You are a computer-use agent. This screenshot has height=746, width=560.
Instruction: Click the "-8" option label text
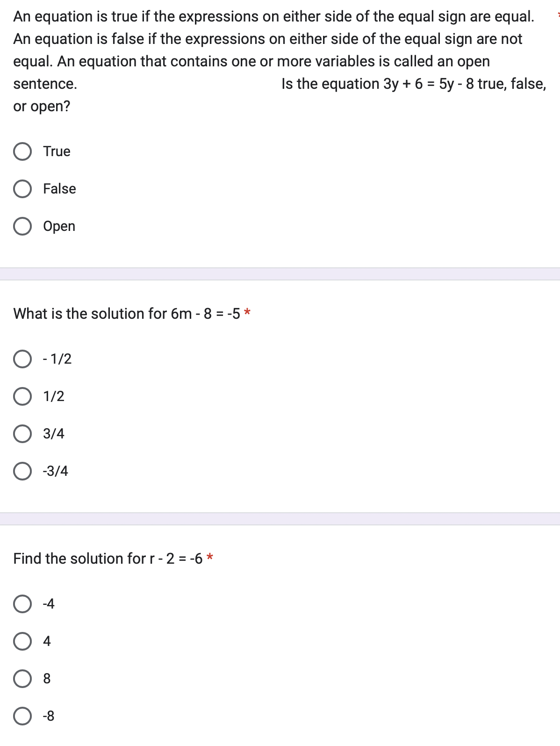click(49, 716)
